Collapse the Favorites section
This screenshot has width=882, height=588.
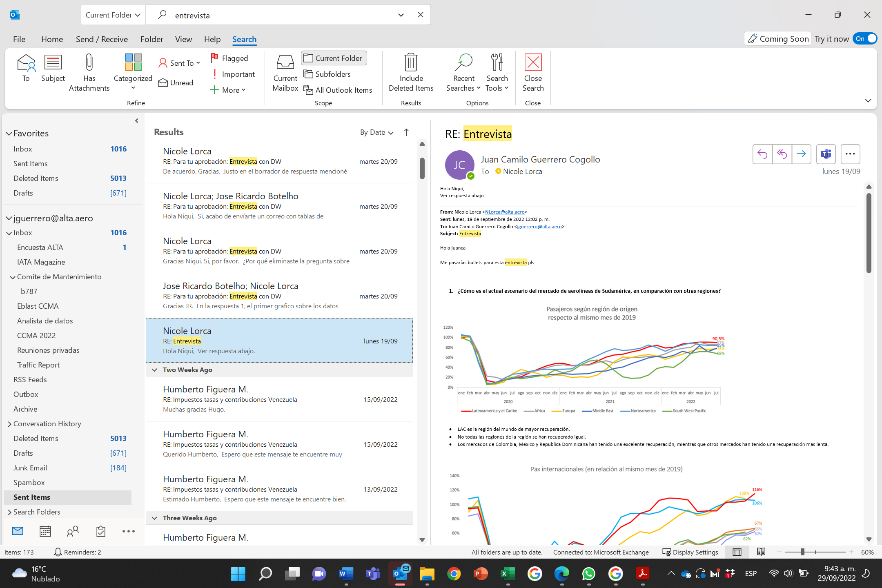9,134
